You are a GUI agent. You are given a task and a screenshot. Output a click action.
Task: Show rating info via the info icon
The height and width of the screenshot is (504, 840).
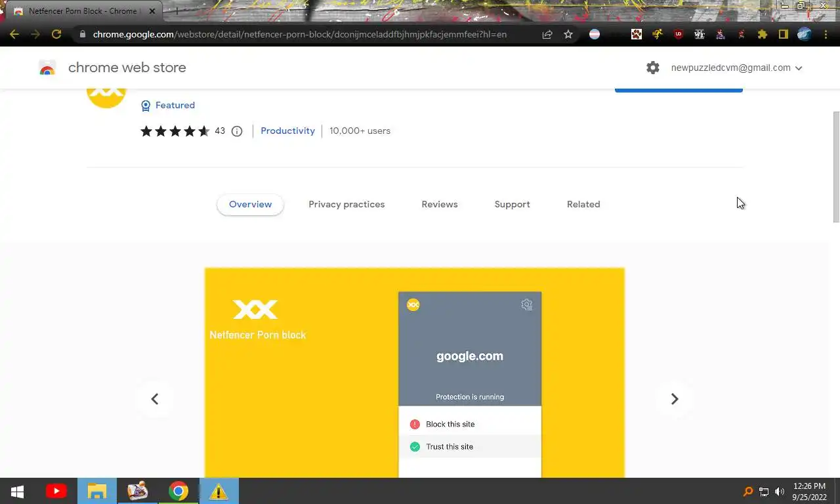[237, 131]
